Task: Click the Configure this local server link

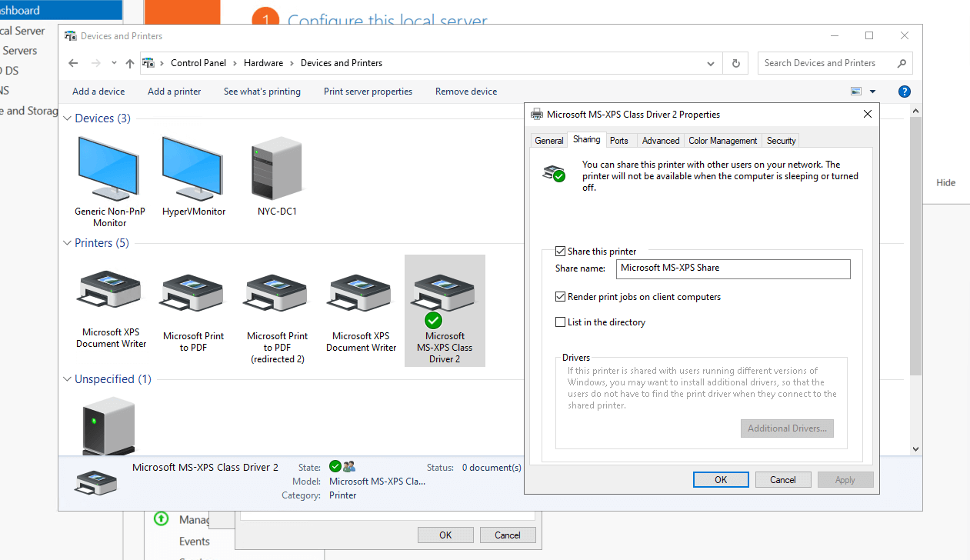Action: coord(387,20)
